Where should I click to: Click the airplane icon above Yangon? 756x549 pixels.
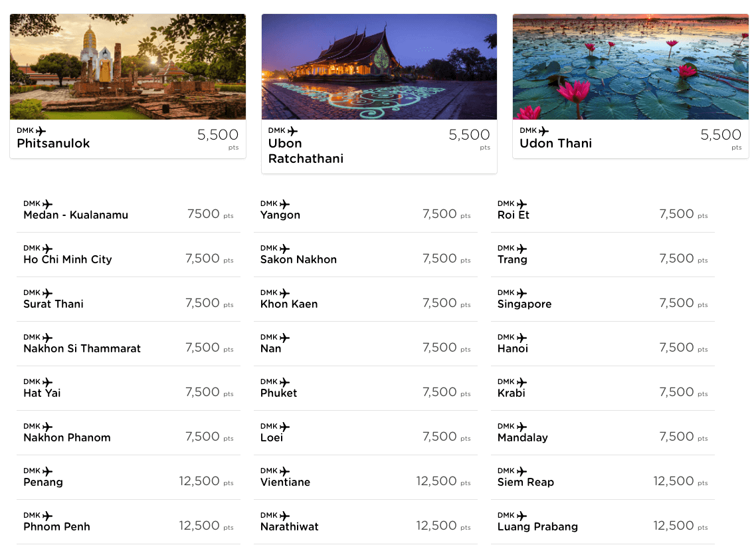284,204
